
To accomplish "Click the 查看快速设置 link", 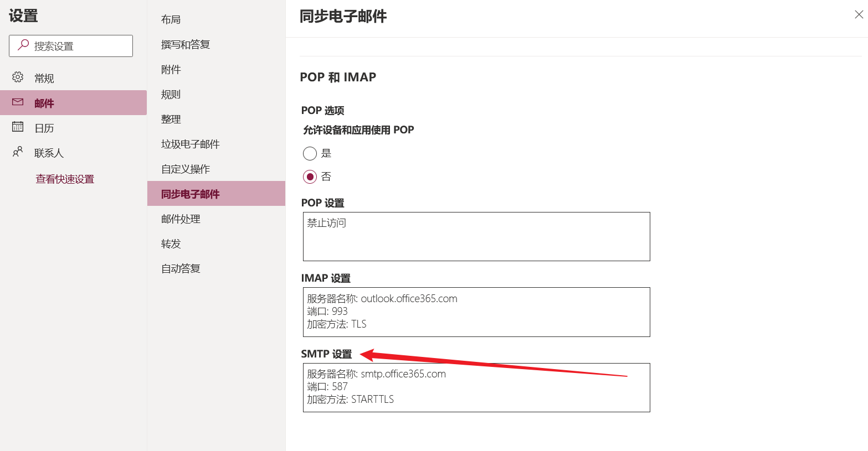I will click(x=65, y=179).
